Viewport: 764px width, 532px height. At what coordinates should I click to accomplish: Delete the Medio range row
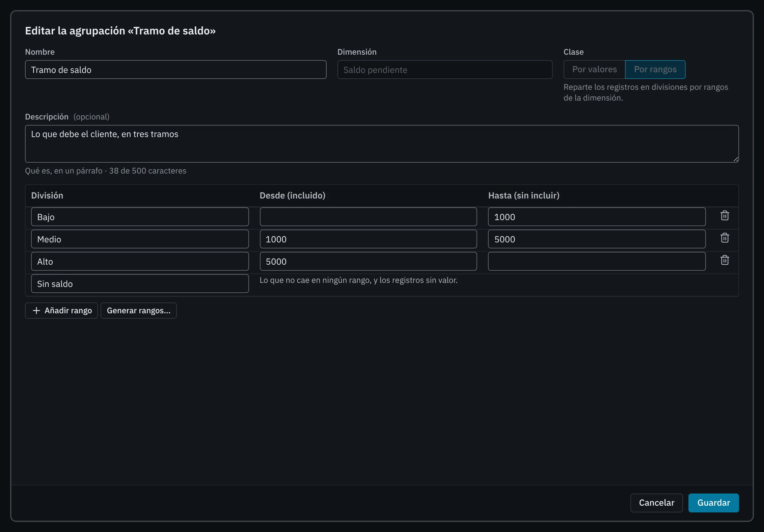[725, 238]
